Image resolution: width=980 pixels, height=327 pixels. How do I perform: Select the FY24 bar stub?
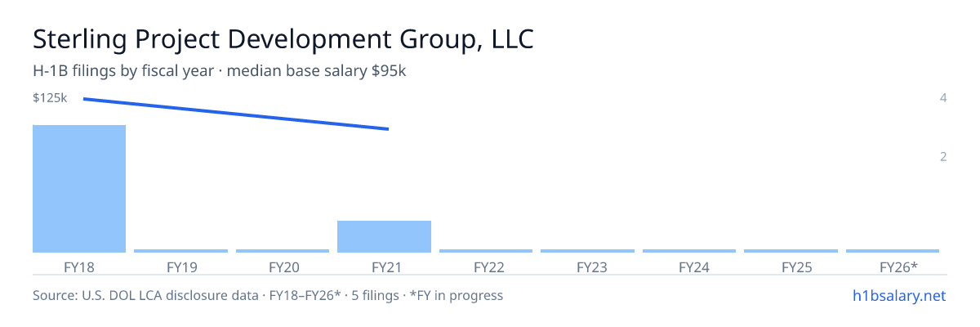tap(689, 251)
